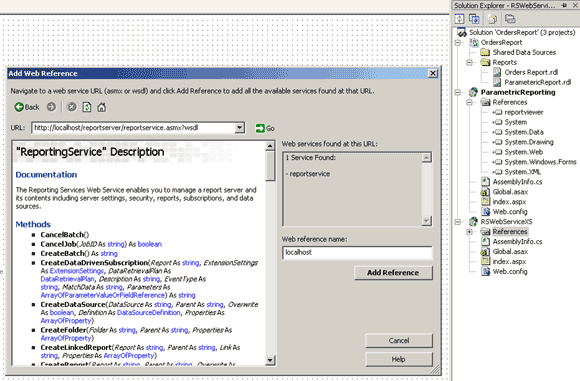The width and height of the screenshot is (580, 381).
Task: Pin the Solution Explorer panel
Action: (564, 5)
